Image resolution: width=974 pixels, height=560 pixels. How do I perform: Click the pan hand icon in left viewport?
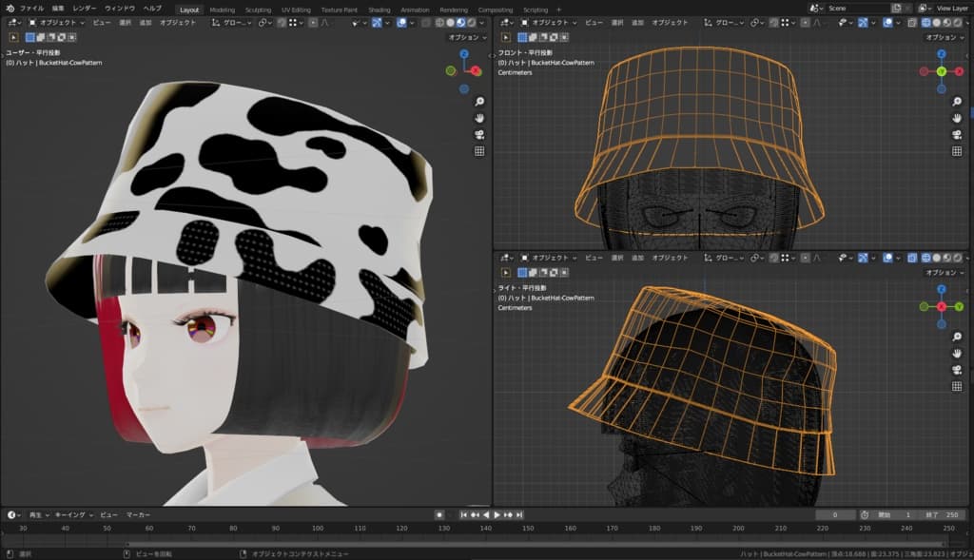pos(479,118)
